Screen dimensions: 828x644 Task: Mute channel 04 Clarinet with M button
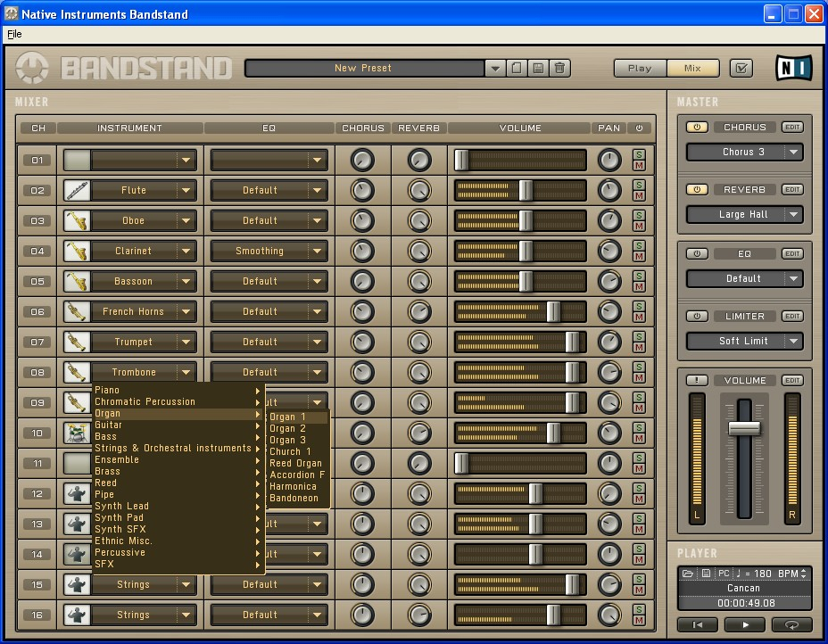click(639, 257)
